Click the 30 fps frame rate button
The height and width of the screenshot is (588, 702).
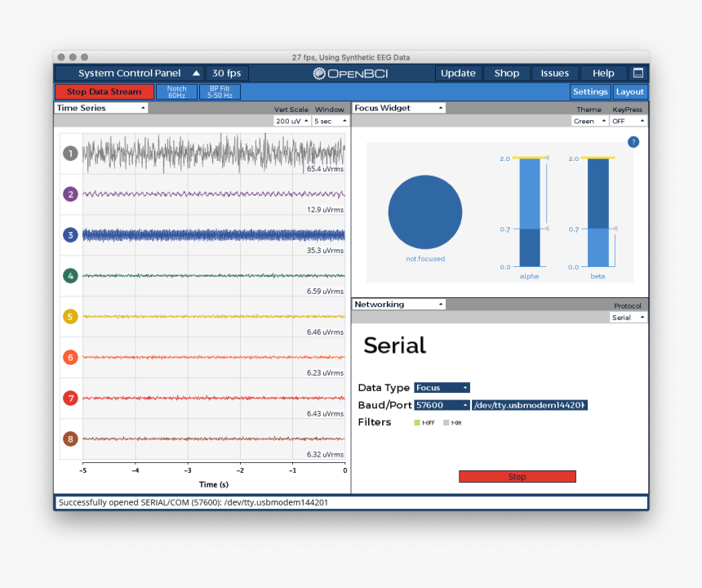click(227, 73)
